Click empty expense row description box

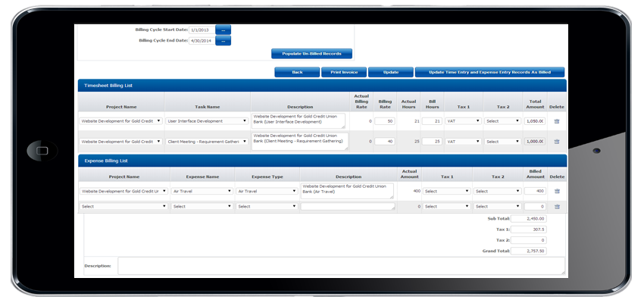[349, 207]
